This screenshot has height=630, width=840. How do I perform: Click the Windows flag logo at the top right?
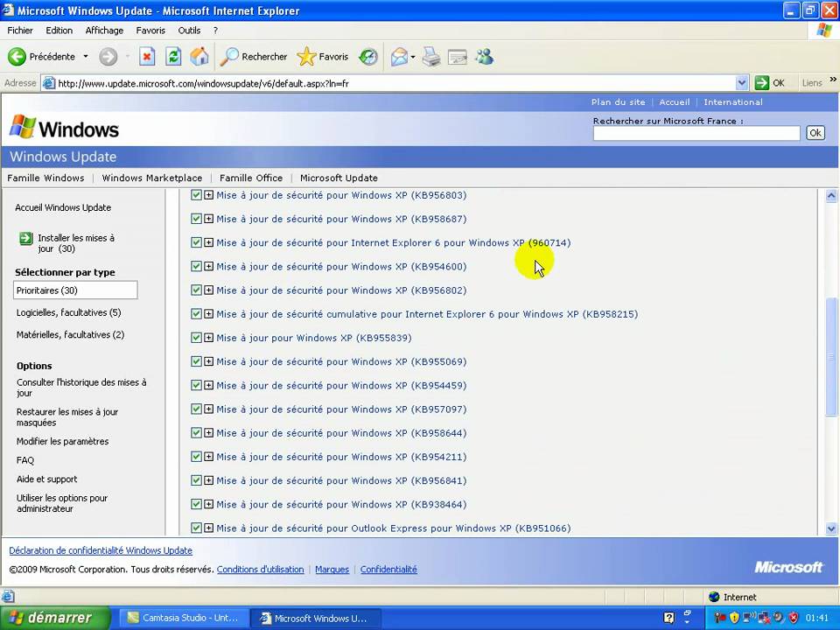coord(824,30)
